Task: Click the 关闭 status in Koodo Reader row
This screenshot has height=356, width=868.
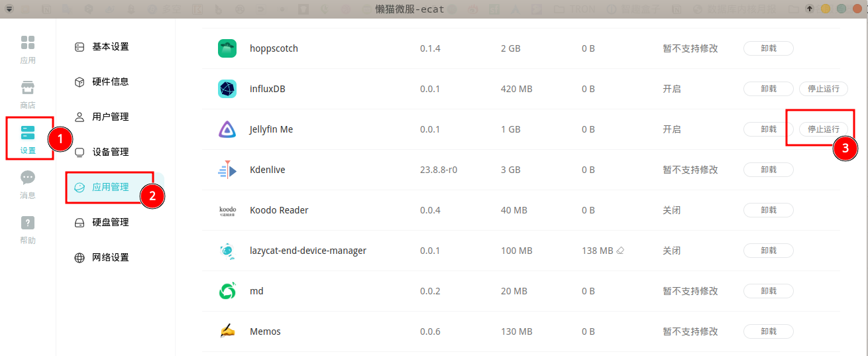Action: coord(672,210)
